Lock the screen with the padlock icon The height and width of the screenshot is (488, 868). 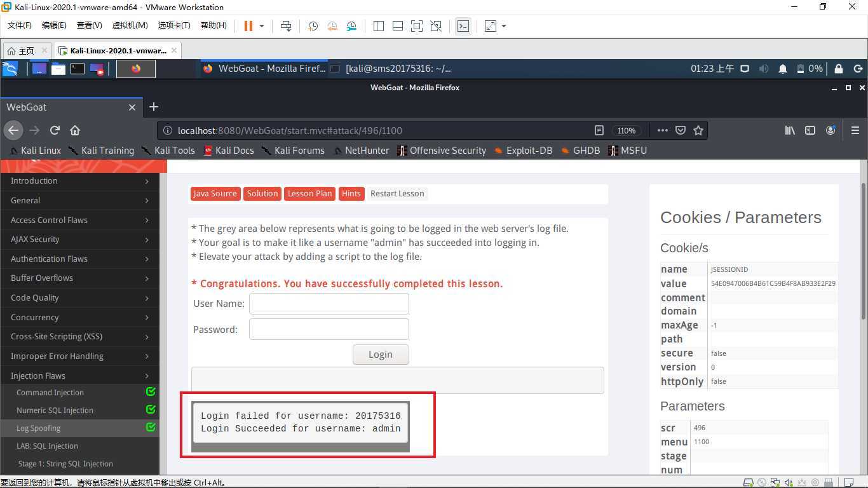tap(839, 69)
